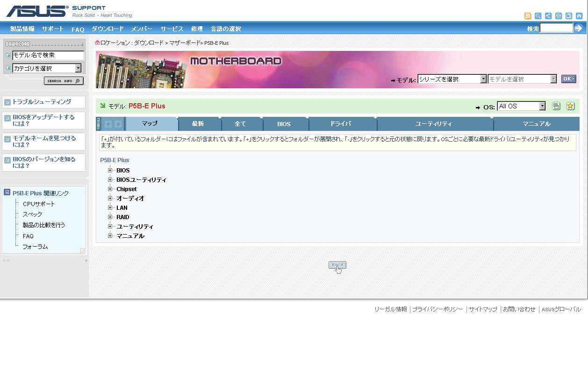This screenshot has height=378, width=588.
Task: Open the フォーラム link
Action: [36, 247]
